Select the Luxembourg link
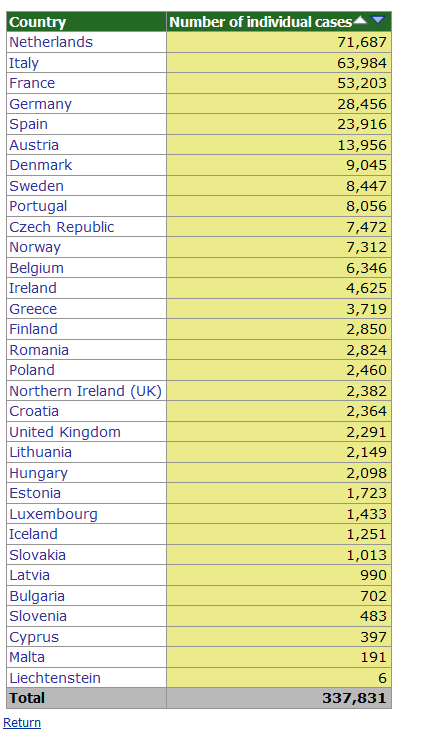Viewport: 432px width, 745px height. click(54, 514)
